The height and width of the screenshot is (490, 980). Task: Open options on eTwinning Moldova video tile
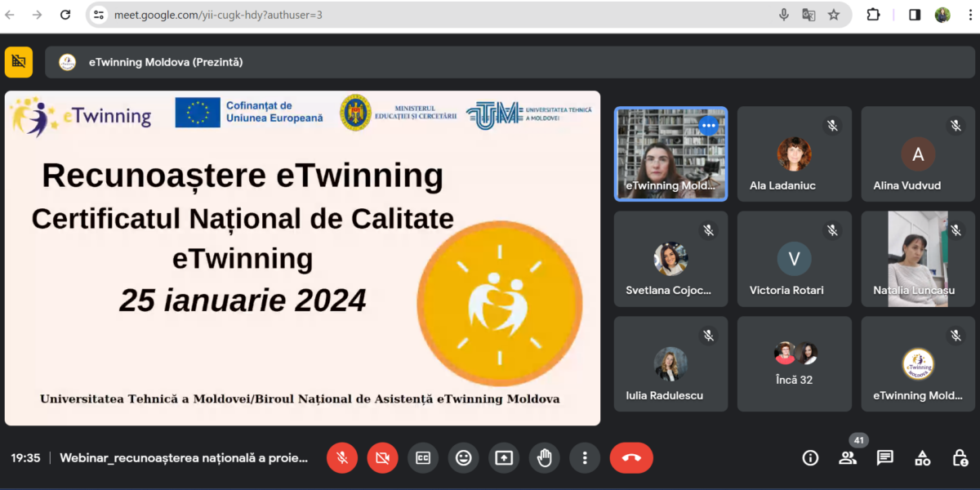(x=708, y=126)
